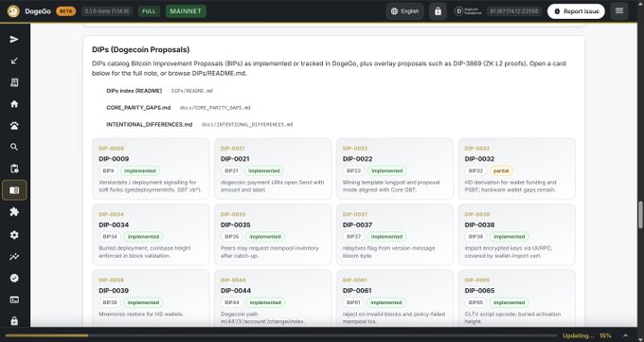
Task: Click the wallet lock button in header
Action: [x=438, y=11]
